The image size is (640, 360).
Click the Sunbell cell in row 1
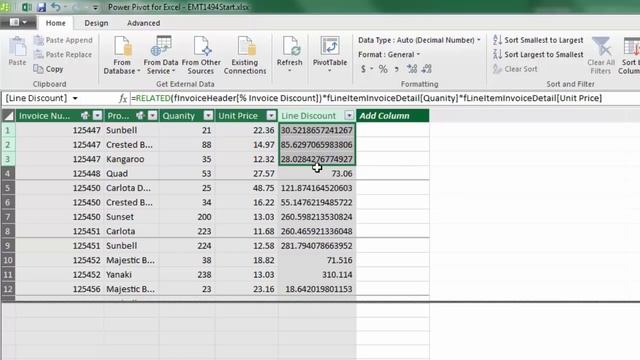(x=131, y=130)
